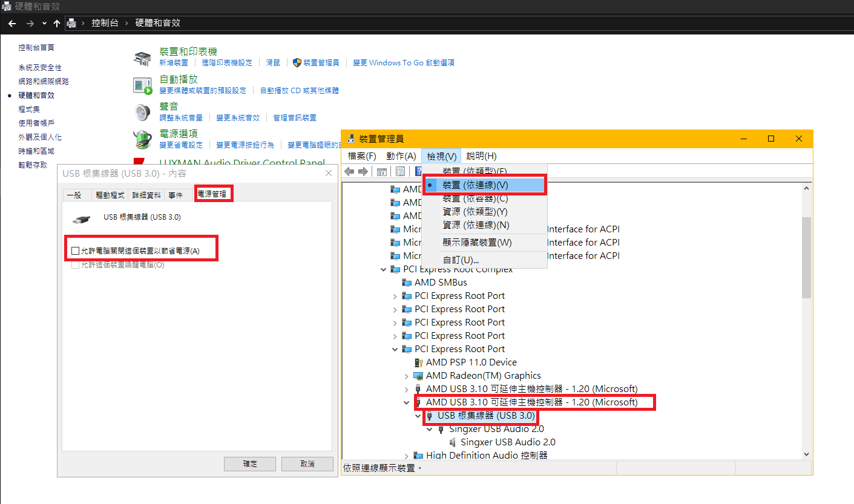The width and height of the screenshot is (854, 504).
Task: Click the up arrow in Control Panel navigation
Action: 57,23
